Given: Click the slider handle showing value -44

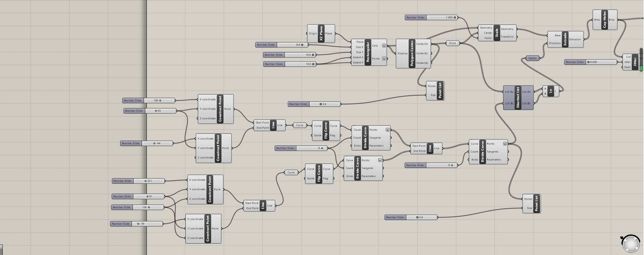Looking at the screenshot, I should click(155, 143).
